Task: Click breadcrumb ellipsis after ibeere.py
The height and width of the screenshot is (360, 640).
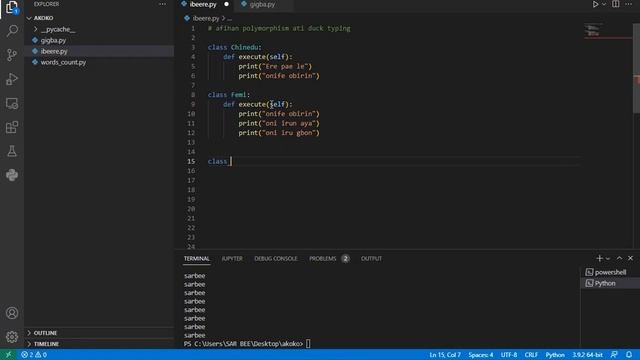Action: click(229, 18)
